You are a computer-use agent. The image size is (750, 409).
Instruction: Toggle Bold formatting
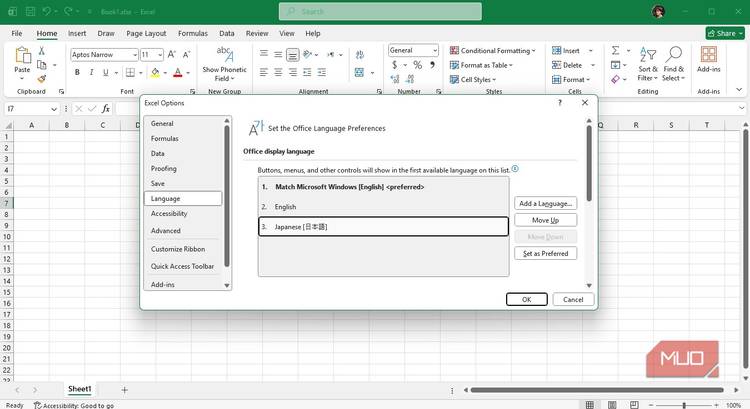point(77,72)
